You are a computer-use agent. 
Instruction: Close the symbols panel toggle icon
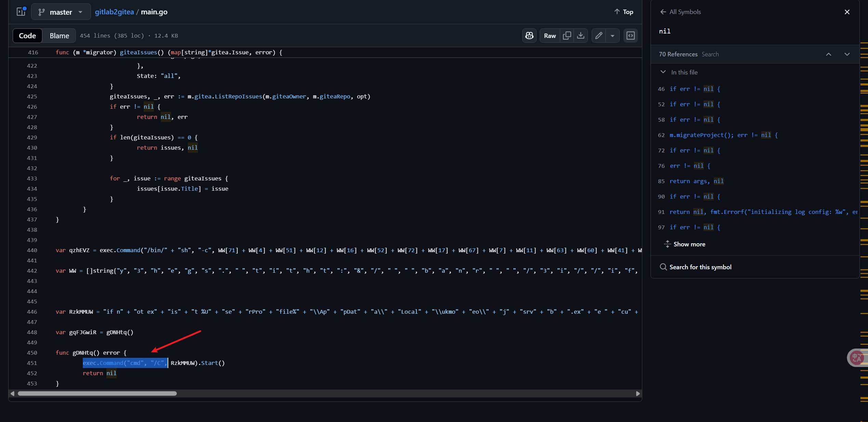point(630,36)
